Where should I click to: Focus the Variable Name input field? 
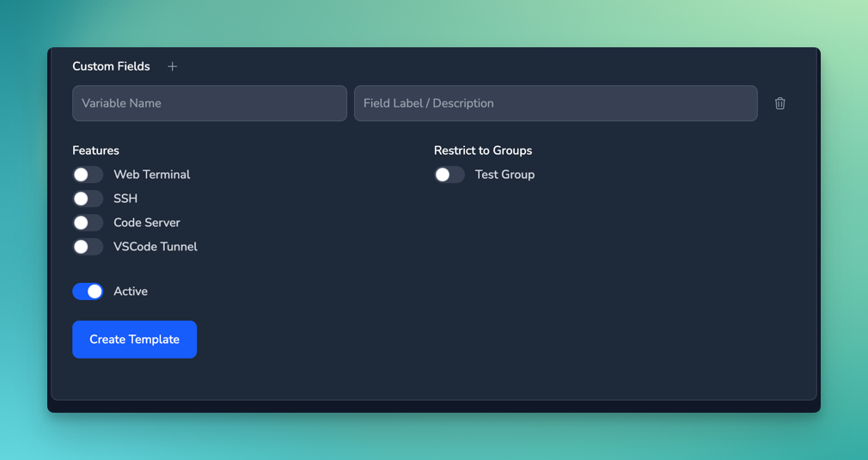(x=210, y=103)
